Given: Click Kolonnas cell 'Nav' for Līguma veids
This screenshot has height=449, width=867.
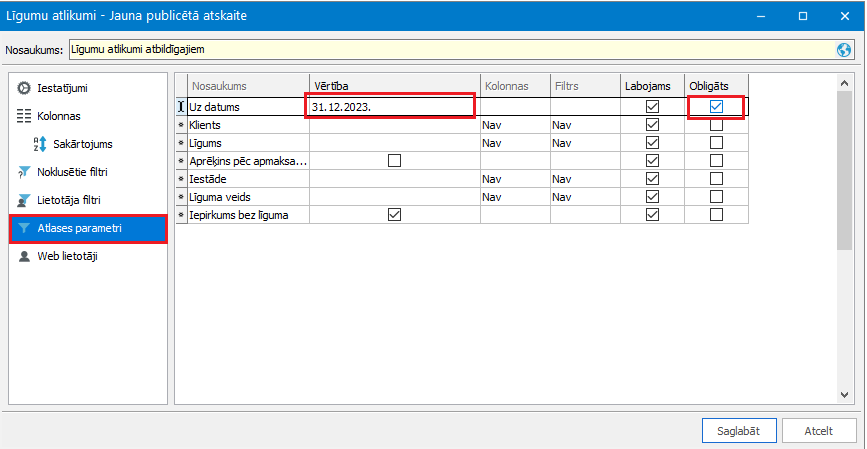Looking at the screenshot, I should pos(515,197).
